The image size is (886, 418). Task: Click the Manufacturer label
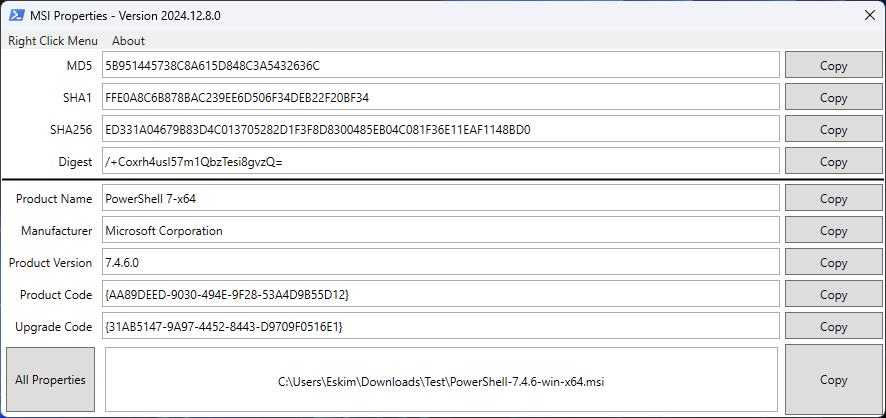click(x=57, y=231)
